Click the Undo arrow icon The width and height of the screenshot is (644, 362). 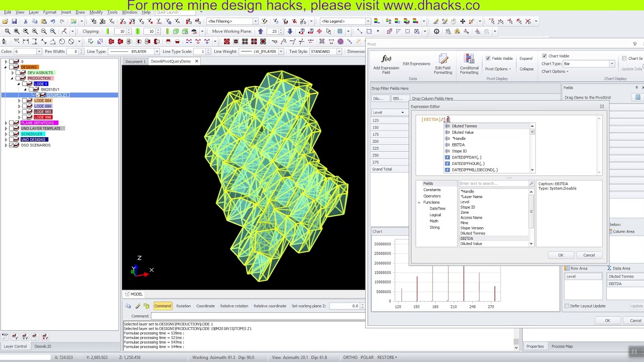point(53,21)
